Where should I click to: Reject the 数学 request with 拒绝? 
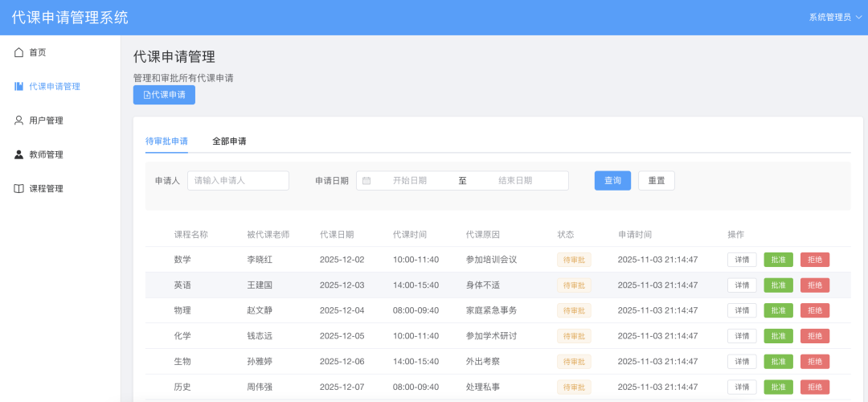pos(815,260)
